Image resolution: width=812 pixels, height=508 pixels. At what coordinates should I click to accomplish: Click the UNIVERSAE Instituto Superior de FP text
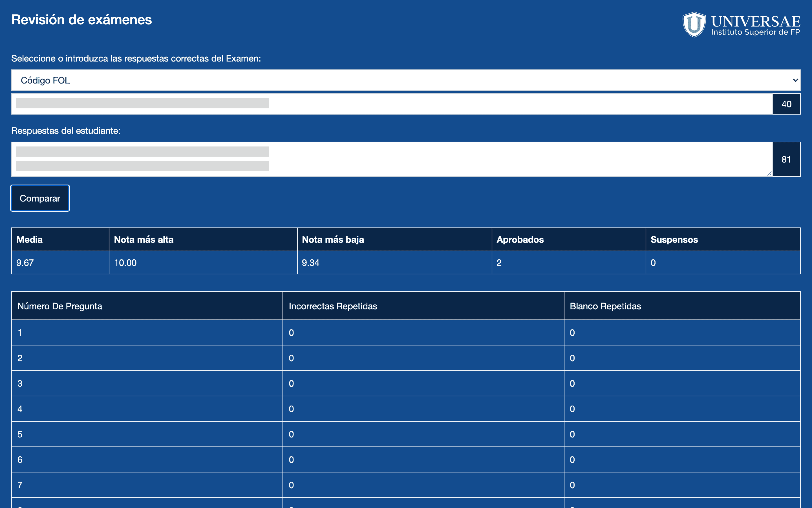[756, 25]
